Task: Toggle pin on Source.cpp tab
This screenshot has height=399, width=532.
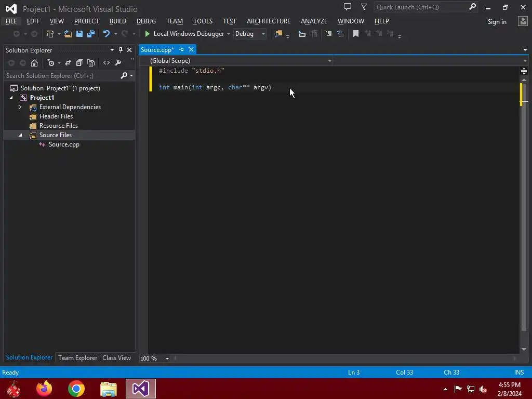Action: click(181, 50)
